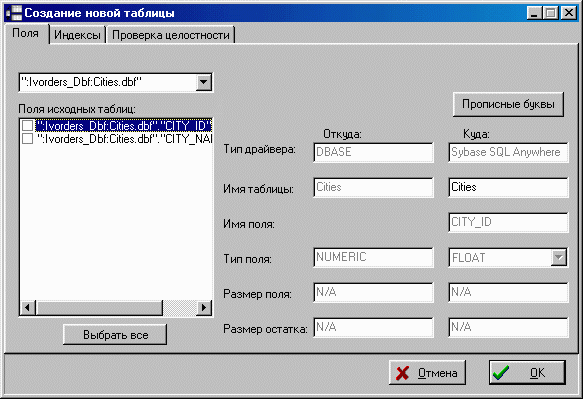Click the list's right scroll arrow
Screen dimensions: 583x399
tap(204, 308)
